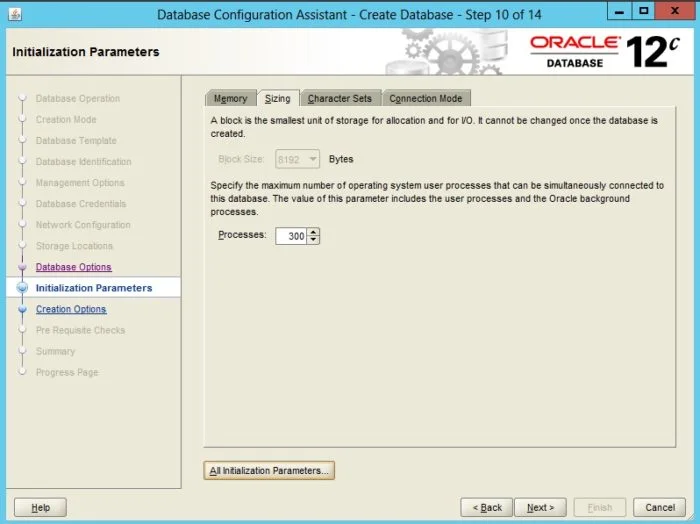Go to Creation Options step link
Image resolution: width=700 pixels, height=524 pixels.
[71, 309]
